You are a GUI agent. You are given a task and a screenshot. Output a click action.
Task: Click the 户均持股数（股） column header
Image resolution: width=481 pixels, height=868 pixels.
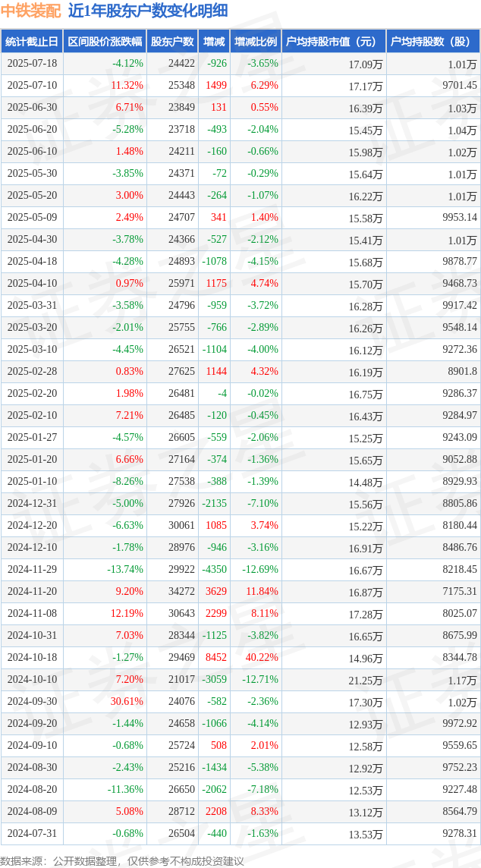433,42
